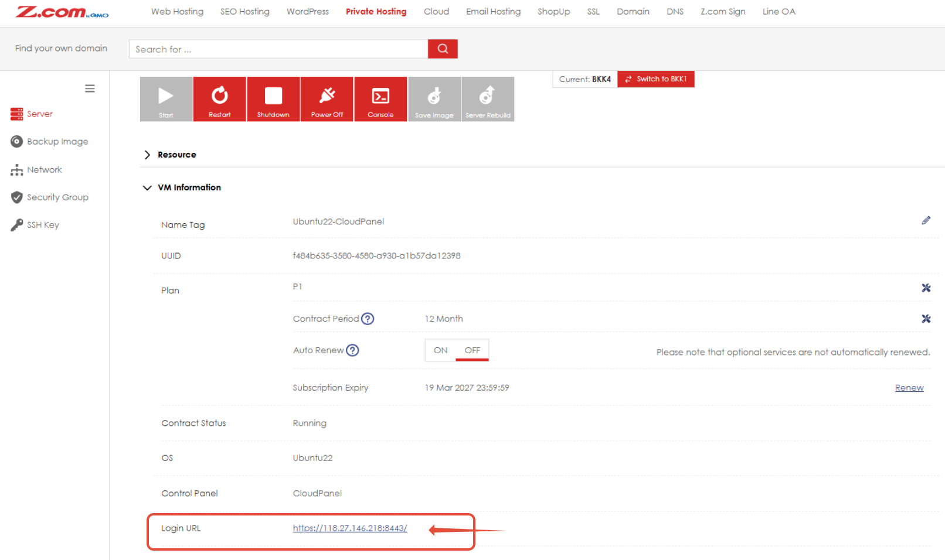Open Line OA menu item

[x=779, y=12]
